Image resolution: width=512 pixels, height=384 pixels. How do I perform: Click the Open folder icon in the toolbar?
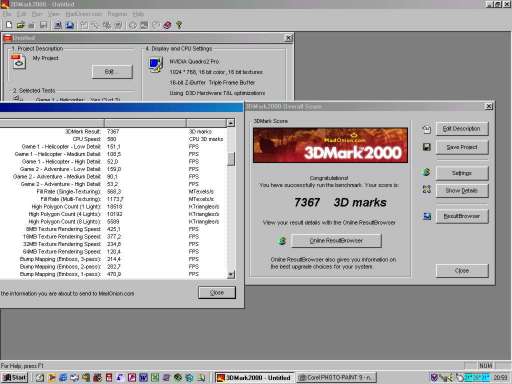(20, 25)
